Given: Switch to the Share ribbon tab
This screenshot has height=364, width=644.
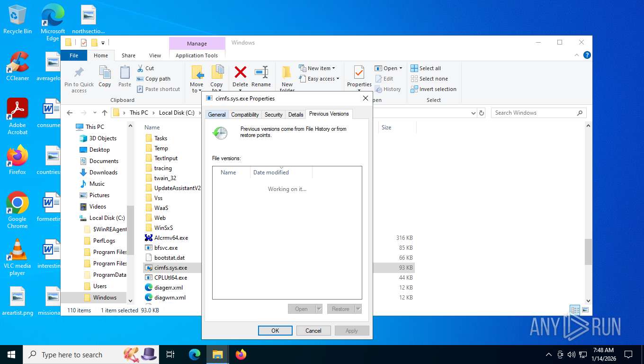Looking at the screenshot, I should coord(128,55).
